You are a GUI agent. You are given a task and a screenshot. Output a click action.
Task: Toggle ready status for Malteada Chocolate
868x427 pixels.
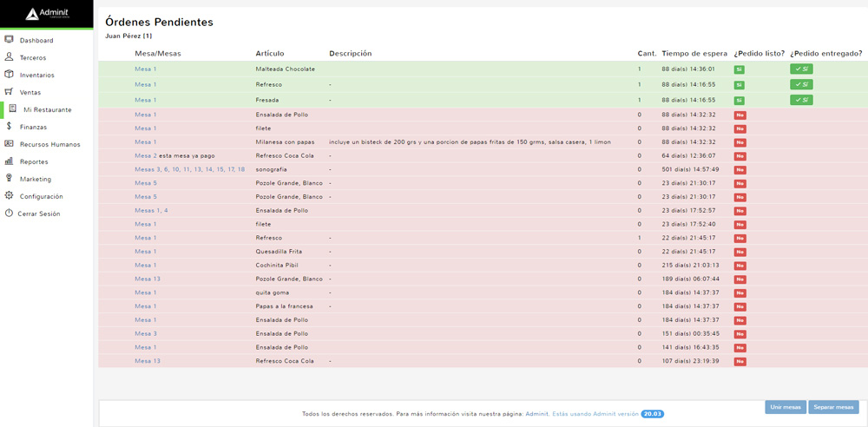(739, 69)
